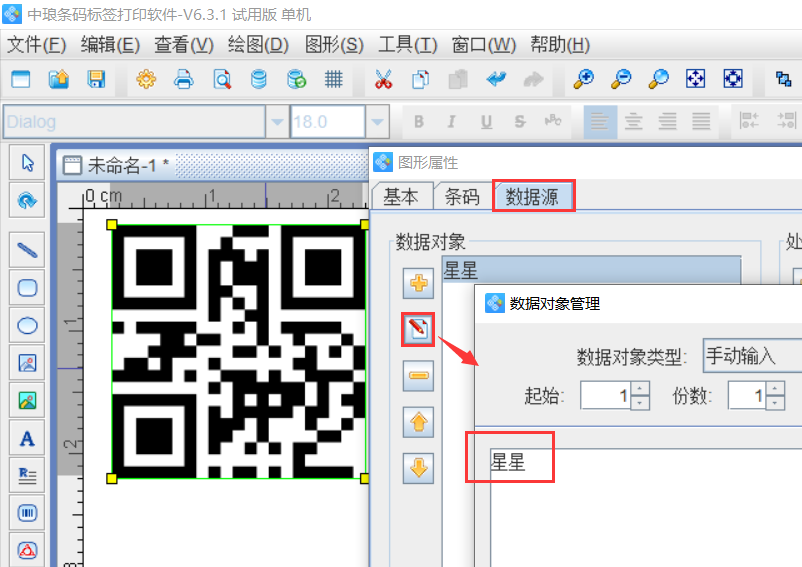This screenshot has height=567, width=802.
Task: Save document with the floppy disk icon
Action: [x=96, y=79]
